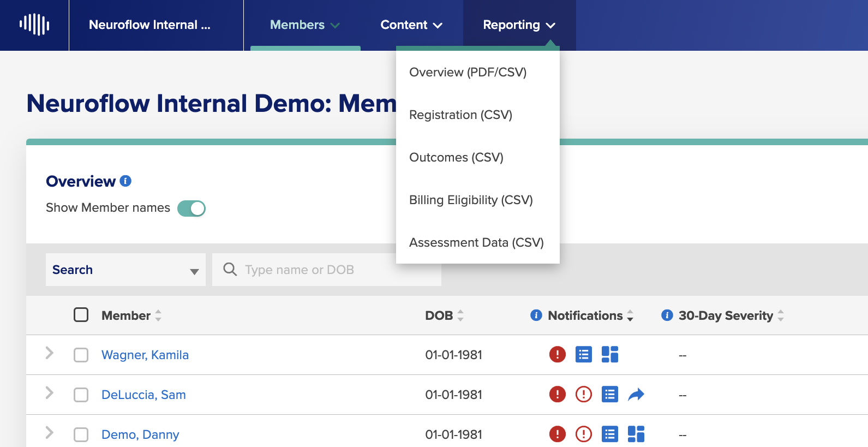Viewport: 868px width, 447px height.
Task: Open DeLuccia, Sam's list notification icon
Action: click(x=609, y=394)
